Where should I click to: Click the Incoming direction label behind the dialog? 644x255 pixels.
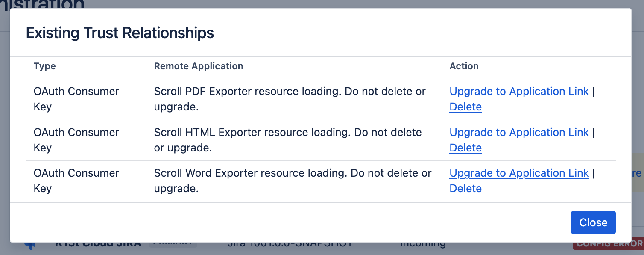tap(423, 242)
